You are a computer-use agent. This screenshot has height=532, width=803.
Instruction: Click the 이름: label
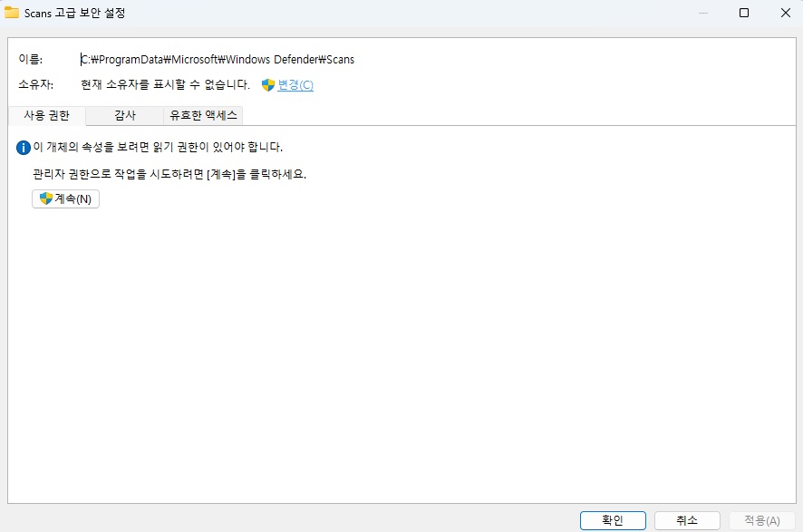(31, 60)
